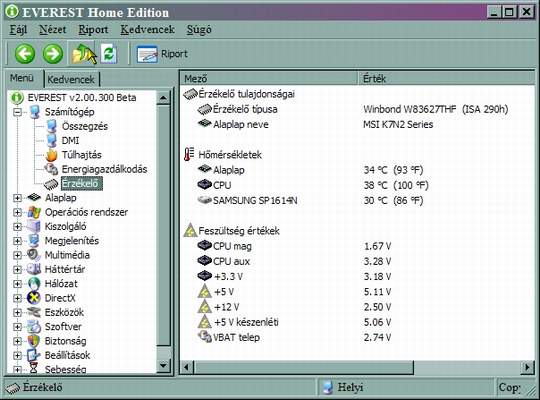Open the Kedvencek menu in menu bar
The width and height of the screenshot is (540, 400).
coord(147,30)
